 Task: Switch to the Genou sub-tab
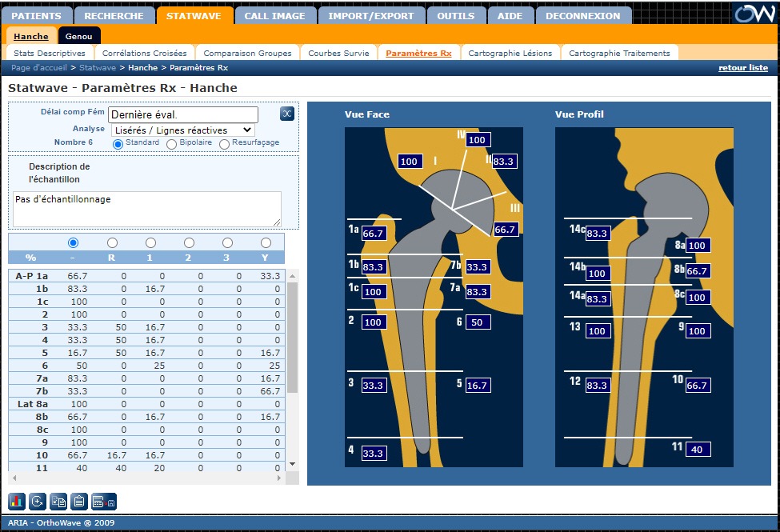click(79, 36)
